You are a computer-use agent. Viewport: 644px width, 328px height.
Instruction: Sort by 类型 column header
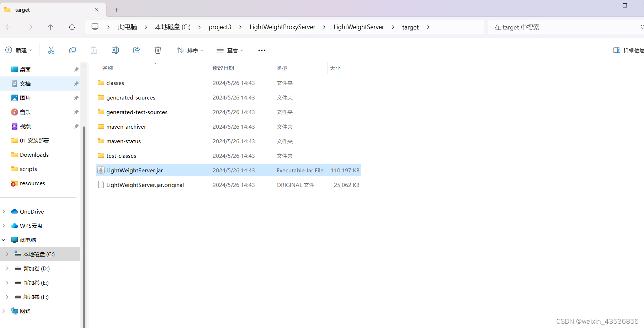[282, 68]
